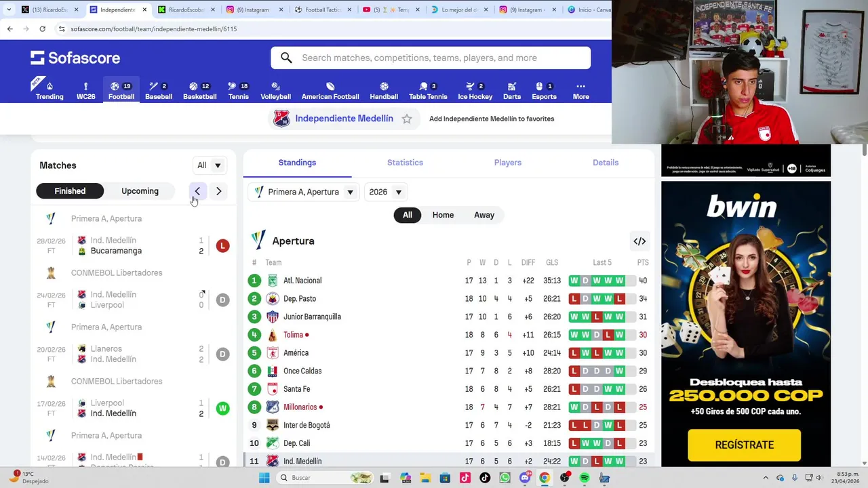
Task: Switch to the Football Tactics browser tab
Action: pyautogui.click(x=323, y=9)
